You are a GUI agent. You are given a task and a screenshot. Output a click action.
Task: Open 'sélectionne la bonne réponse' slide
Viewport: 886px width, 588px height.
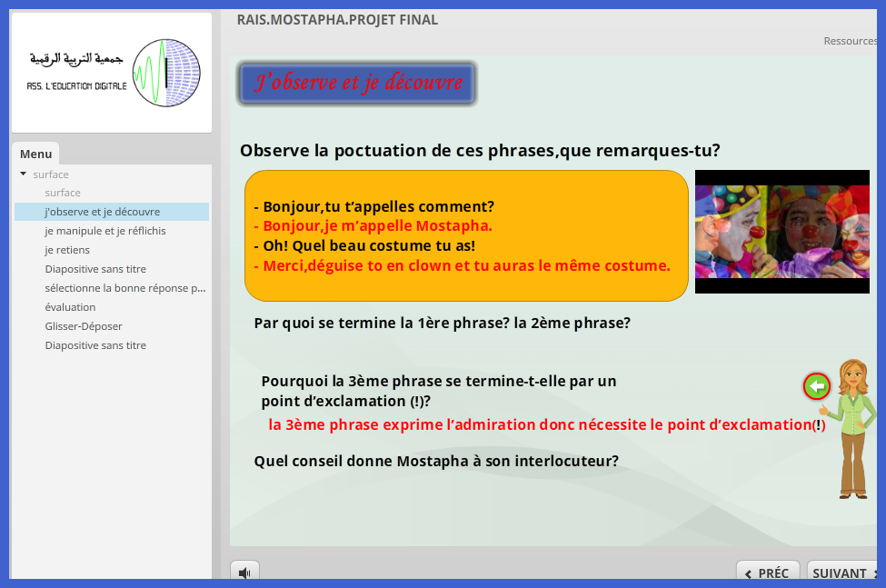(125, 288)
